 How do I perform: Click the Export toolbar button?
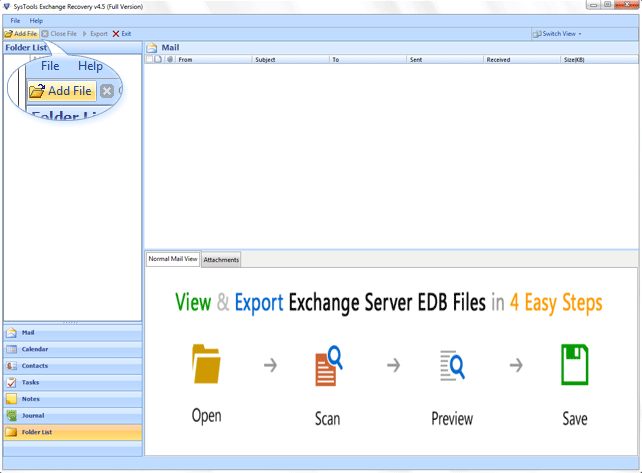(95, 34)
